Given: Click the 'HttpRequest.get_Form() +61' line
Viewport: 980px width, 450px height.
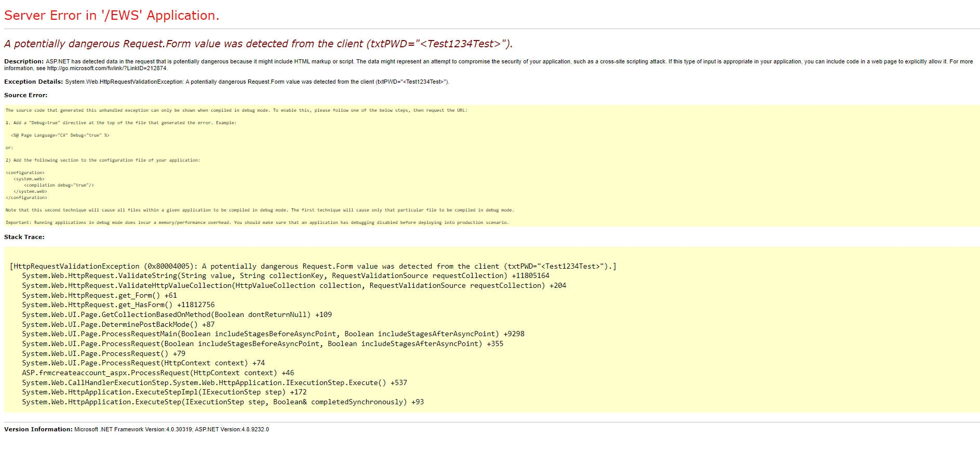Looking at the screenshot, I should point(99,295).
